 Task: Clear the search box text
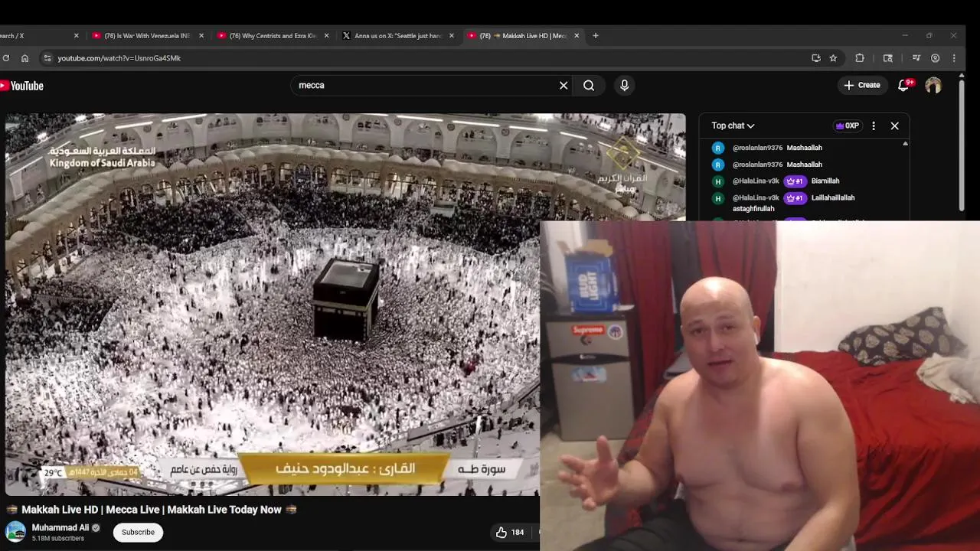(x=563, y=86)
